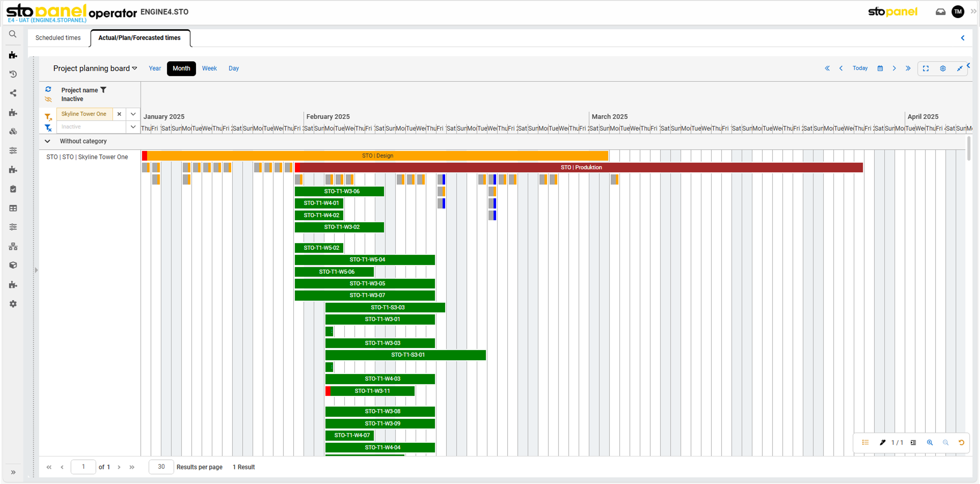Image resolution: width=980 pixels, height=484 pixels.
Task: Go to previous period single arrow
Action: (841, 68)
